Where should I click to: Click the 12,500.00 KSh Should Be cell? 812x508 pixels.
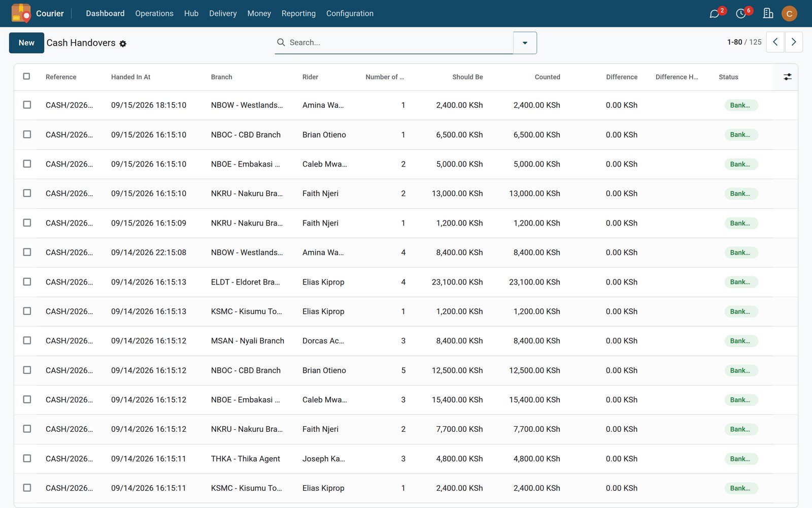click(x=457, y=370)
